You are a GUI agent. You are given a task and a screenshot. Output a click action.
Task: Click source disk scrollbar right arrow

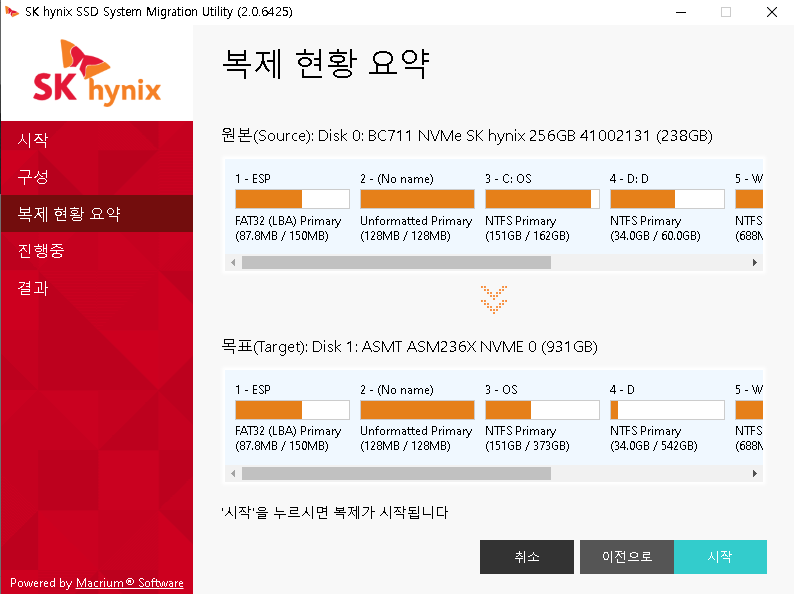point(755,262)
